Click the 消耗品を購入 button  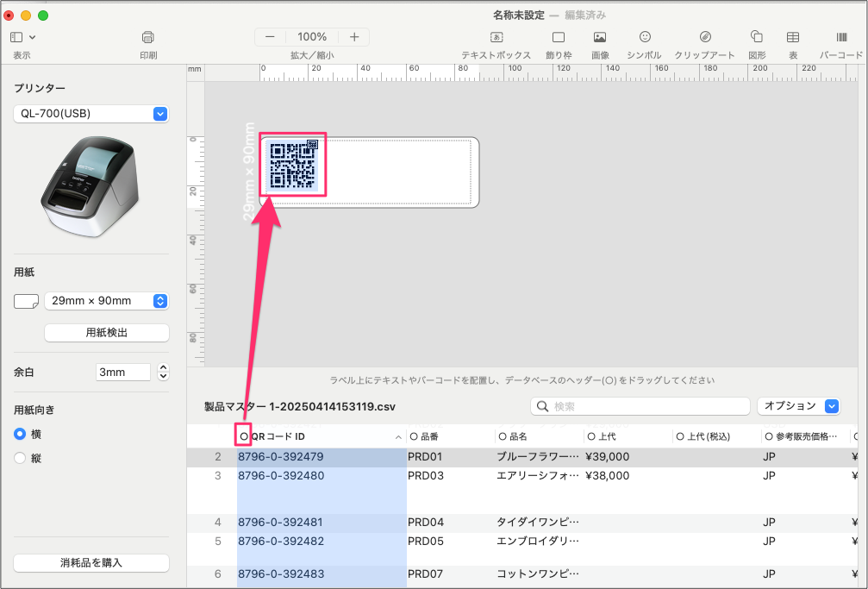(91, 563)
